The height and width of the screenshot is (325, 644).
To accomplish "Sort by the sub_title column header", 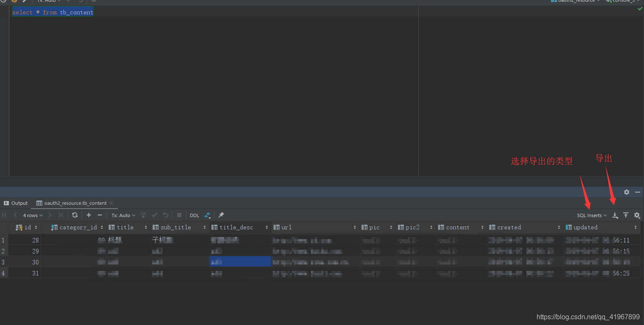I will tap(179, 227).
